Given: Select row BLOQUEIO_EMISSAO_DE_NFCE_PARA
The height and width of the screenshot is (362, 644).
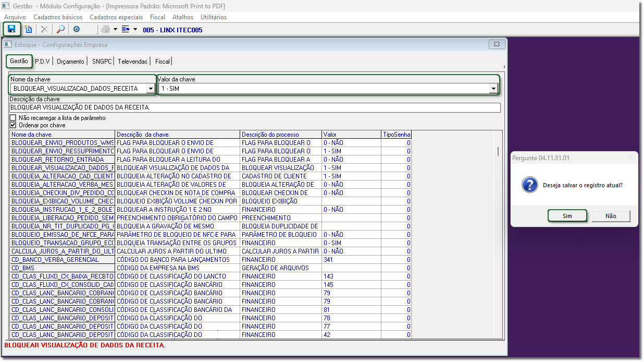Looking at the screenshot, I should coord(210,234).
